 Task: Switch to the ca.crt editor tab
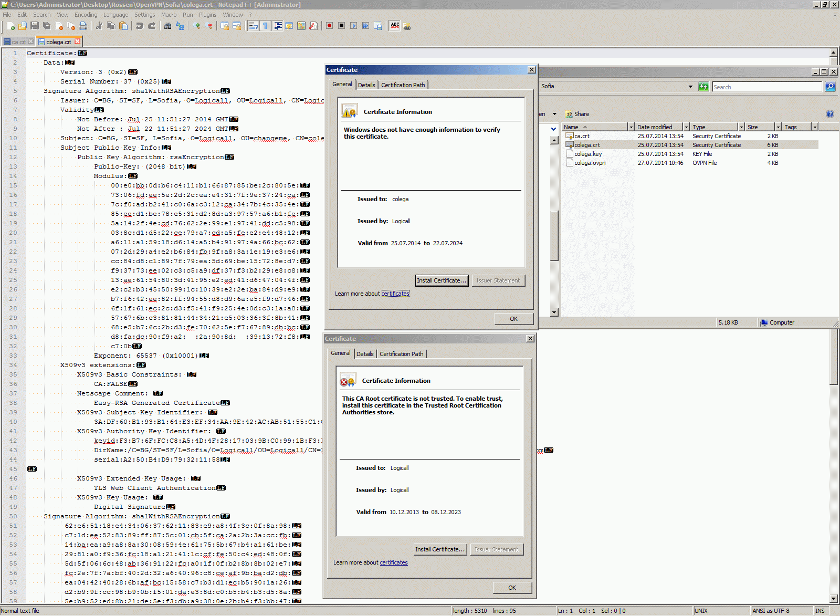[x=18, y=41]
